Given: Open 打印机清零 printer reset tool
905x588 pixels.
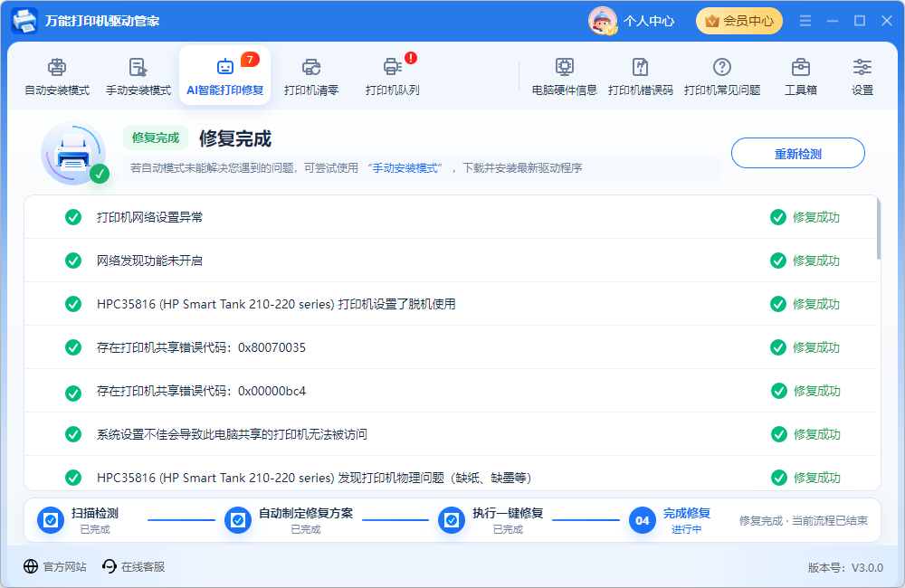Looking at the screenshot, I should click(x=311, y=76).
